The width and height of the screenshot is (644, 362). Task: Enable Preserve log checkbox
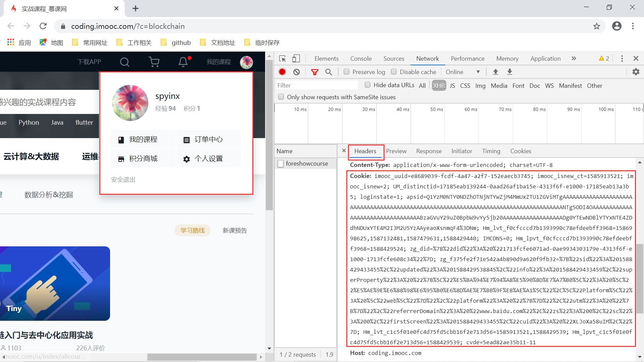point(346,72)
